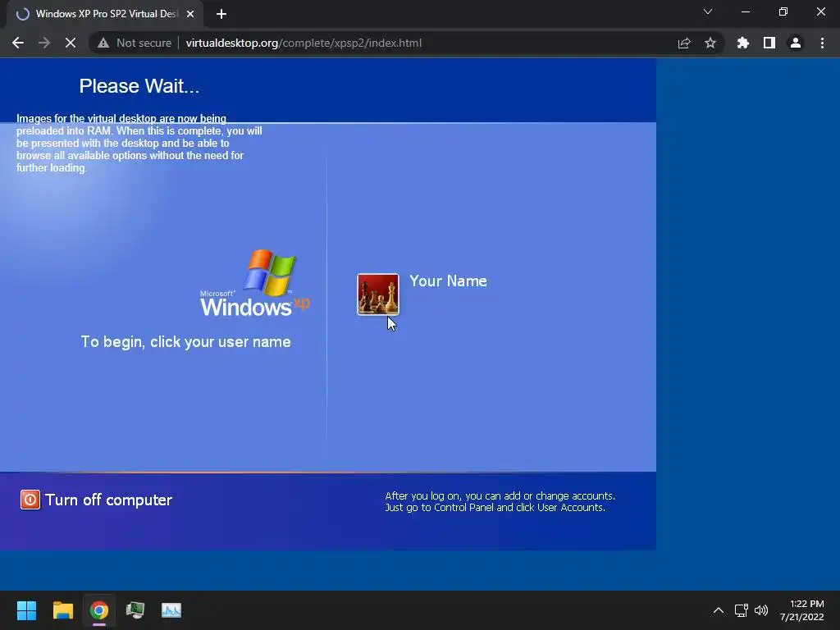The width and height of the screenshot is (840, 630).
Task: Show hidden system tray icons
Action: tap(719, 610)
